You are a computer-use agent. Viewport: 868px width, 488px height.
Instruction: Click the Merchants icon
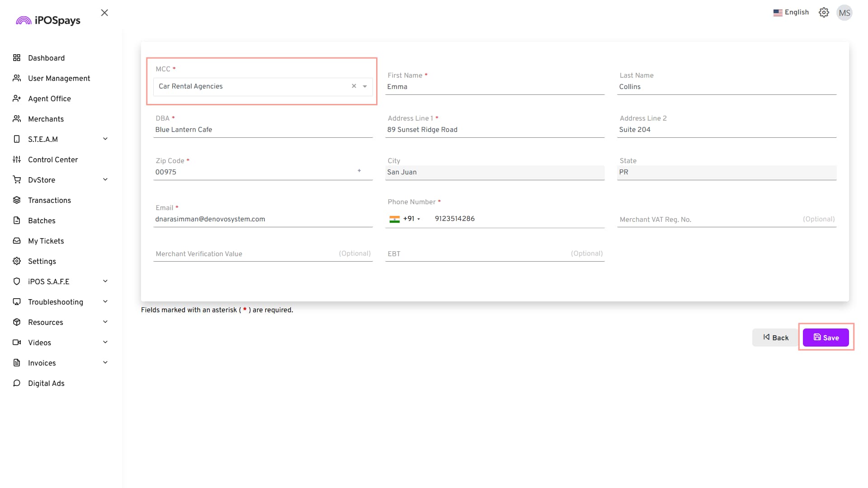tap(17, 119)
